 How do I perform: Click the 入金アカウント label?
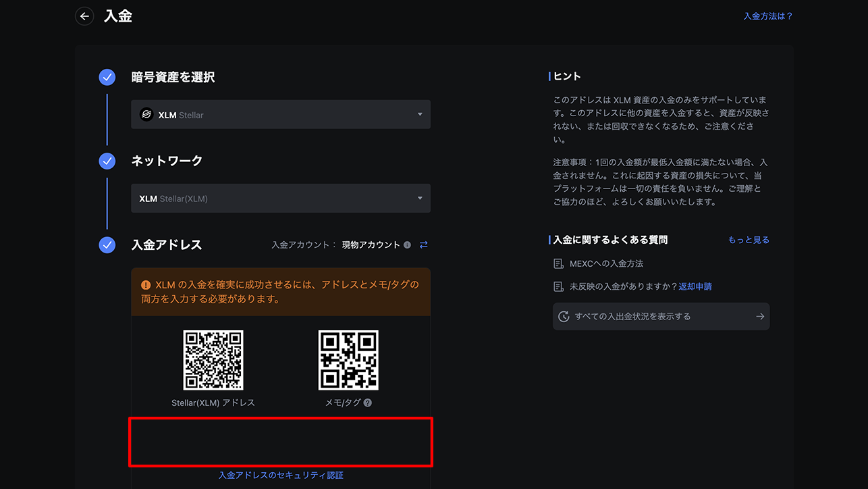click(303, 245)
